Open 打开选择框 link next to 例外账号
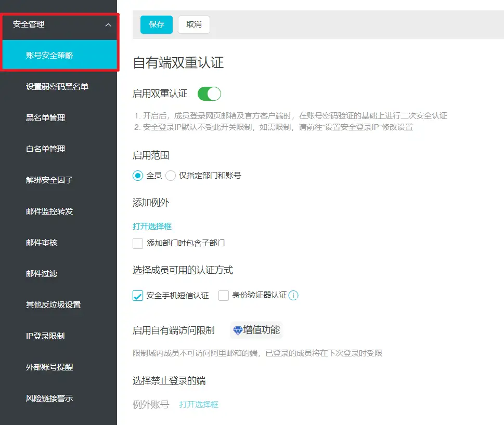 [199, 404]
